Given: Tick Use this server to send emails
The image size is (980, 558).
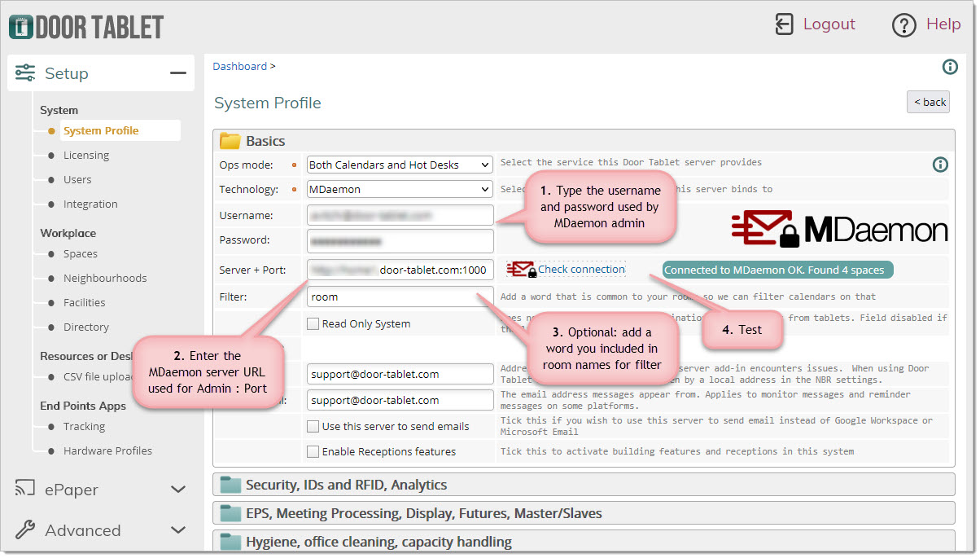Looking at the screenshot, I should pos(313,426).
